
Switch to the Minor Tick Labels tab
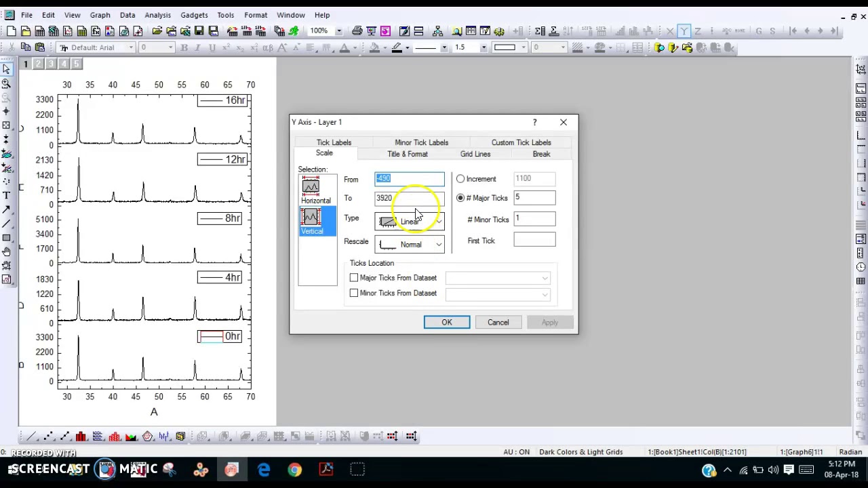[421, 142]
